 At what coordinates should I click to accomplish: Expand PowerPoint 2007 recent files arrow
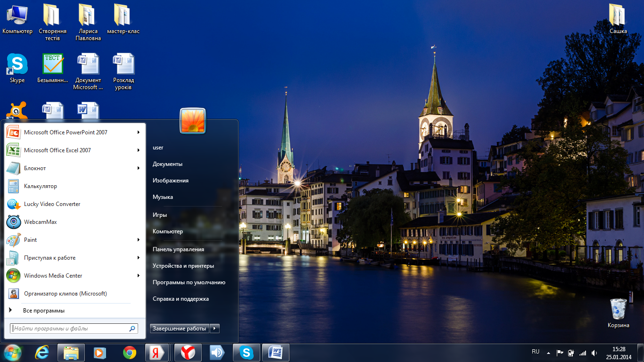point(139,132)
